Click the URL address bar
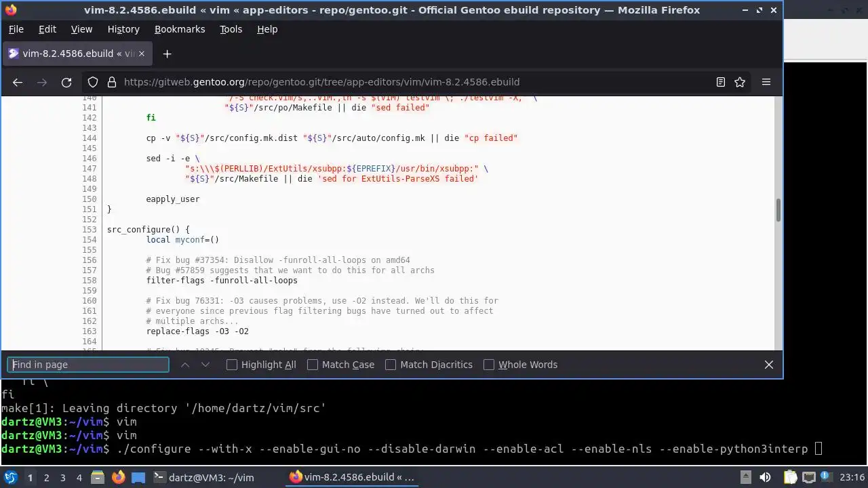Viewport: 868px width, 488px height. point(415,82)
